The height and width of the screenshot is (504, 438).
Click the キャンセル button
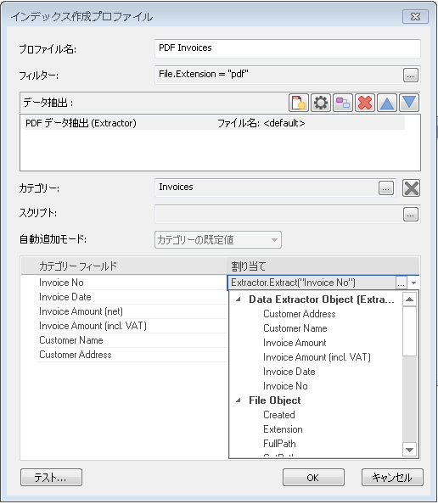[x=392, y=478]
